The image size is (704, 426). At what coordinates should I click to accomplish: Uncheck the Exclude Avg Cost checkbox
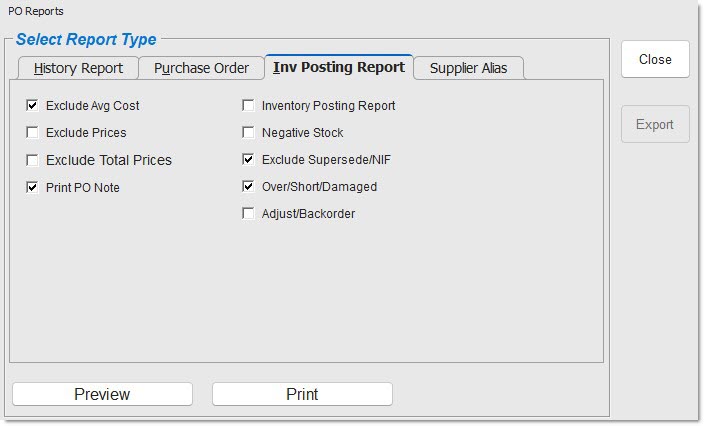33,105
